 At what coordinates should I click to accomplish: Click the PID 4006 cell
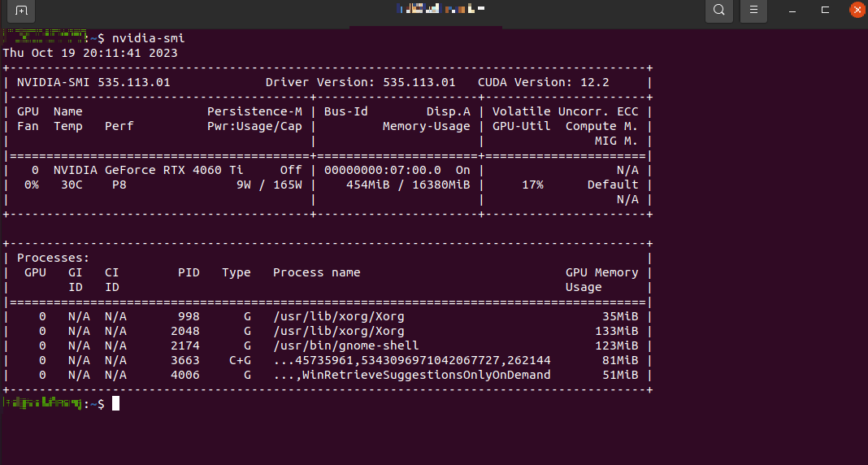point(184,376)
